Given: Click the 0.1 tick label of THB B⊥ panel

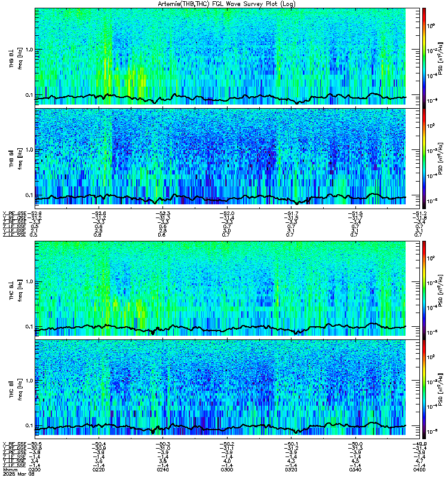Looking at the screenshot, I should (29, 95).
